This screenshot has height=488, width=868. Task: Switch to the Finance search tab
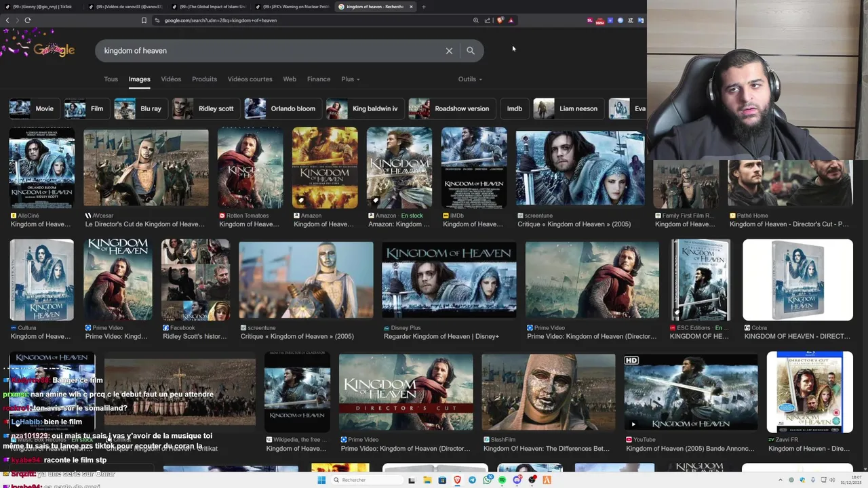319,79
